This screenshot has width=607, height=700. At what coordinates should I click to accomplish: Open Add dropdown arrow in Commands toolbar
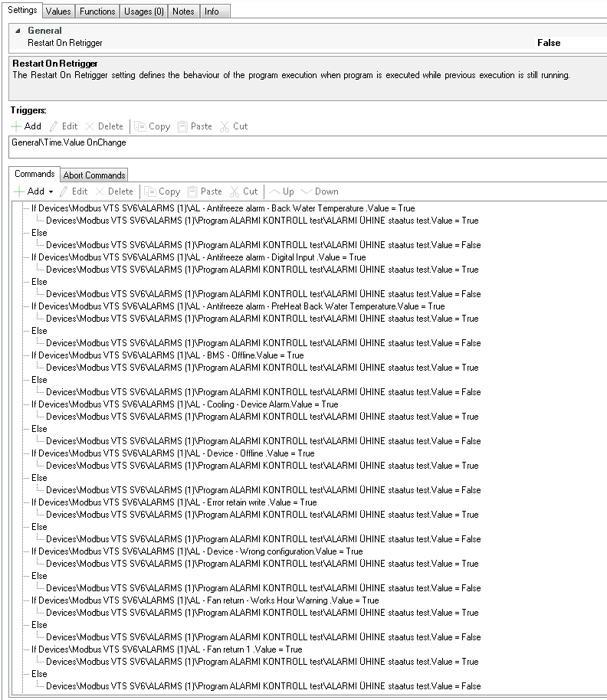pyautogui.click(x=51, y=191)
